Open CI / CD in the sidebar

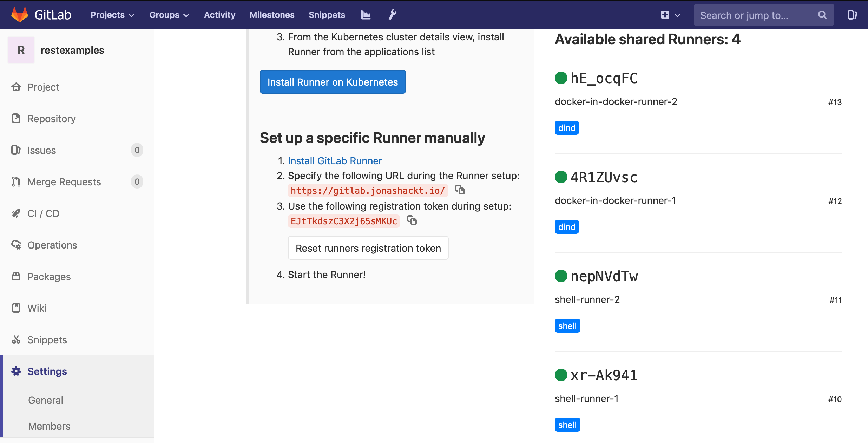point(43,213)
